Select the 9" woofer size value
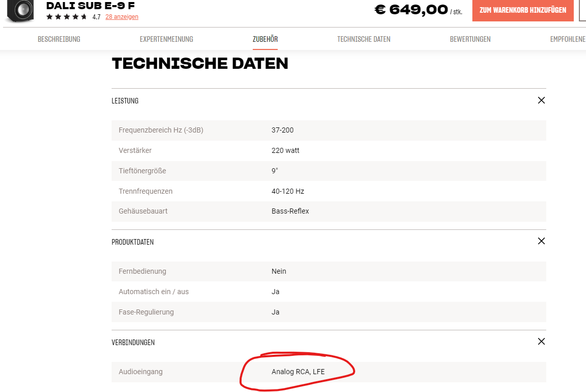This screenshot has height=392, width=586. pyautogui.click(x=275, y=171)
